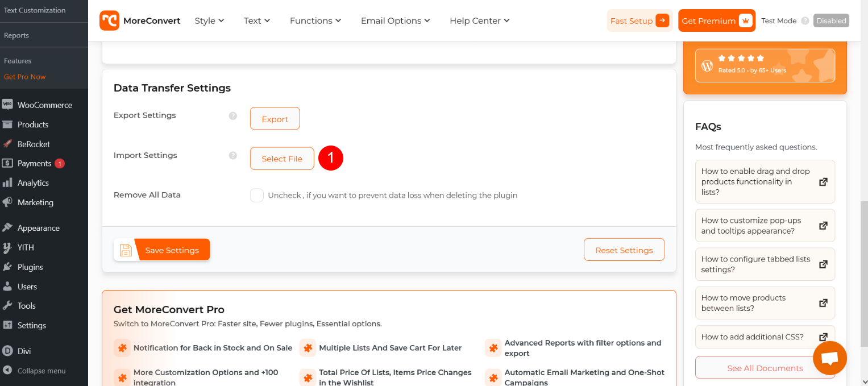Open Reports in the sidebar
The width and height of the screenshot is (868, 386).
16,35
